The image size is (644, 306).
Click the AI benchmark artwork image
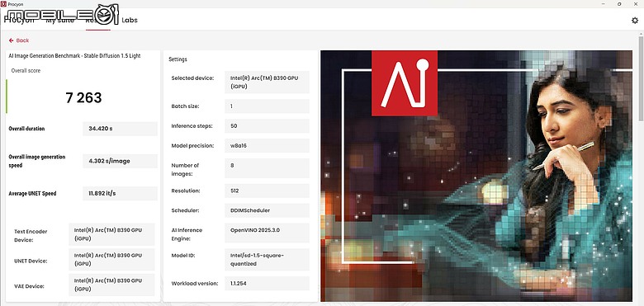[x=476, y=176]
